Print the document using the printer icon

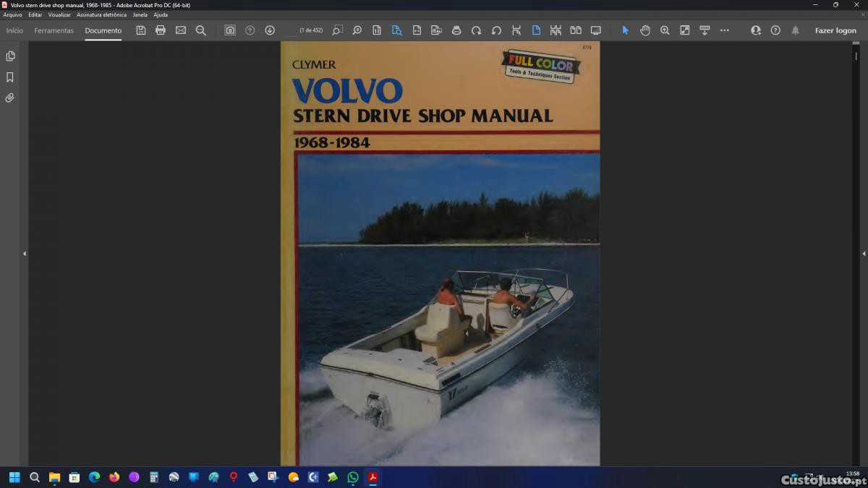[x=161, y=30]
